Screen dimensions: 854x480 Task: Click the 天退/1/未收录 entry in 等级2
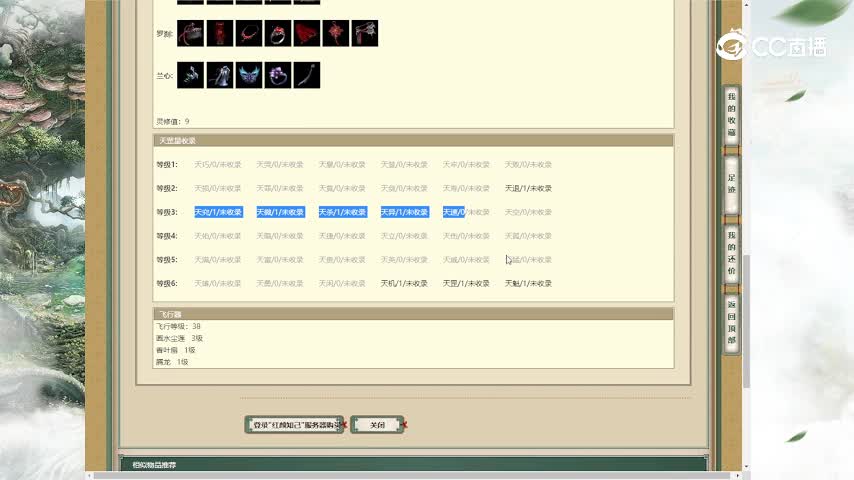coord(528,189)
